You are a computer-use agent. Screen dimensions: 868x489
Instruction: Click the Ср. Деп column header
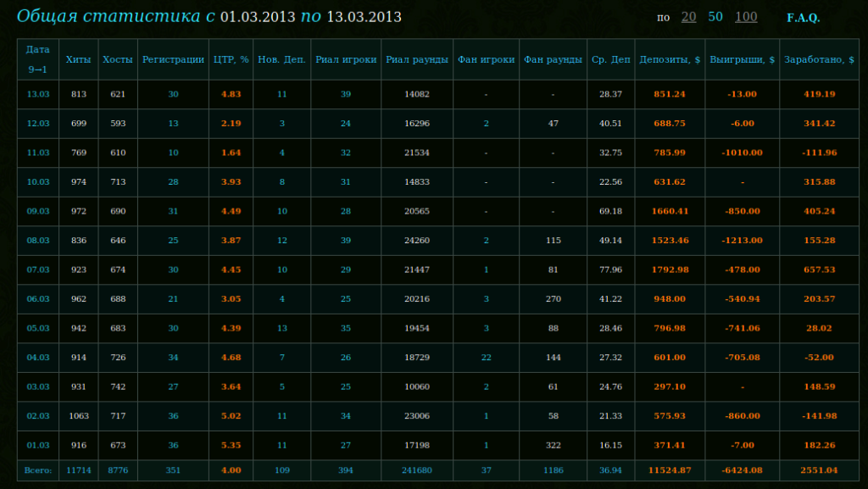[610, 59]
